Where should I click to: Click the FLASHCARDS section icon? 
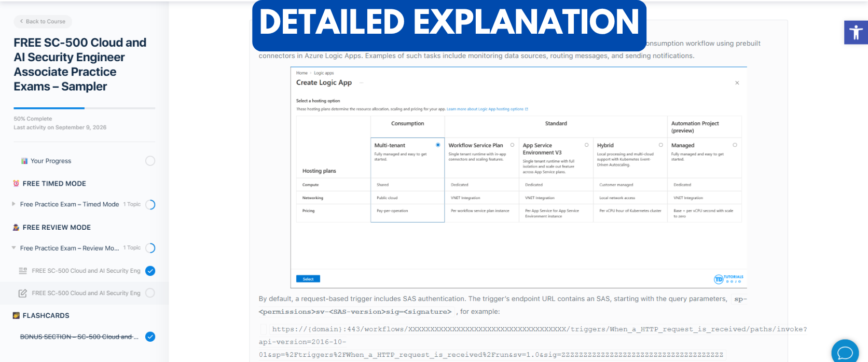(16, 315)
